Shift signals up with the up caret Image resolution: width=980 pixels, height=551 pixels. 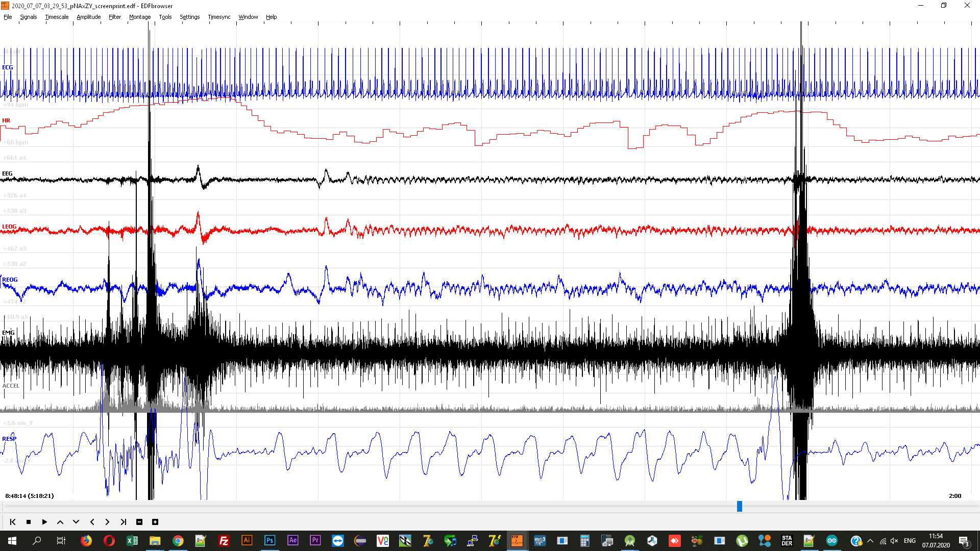tap(60, 522)
